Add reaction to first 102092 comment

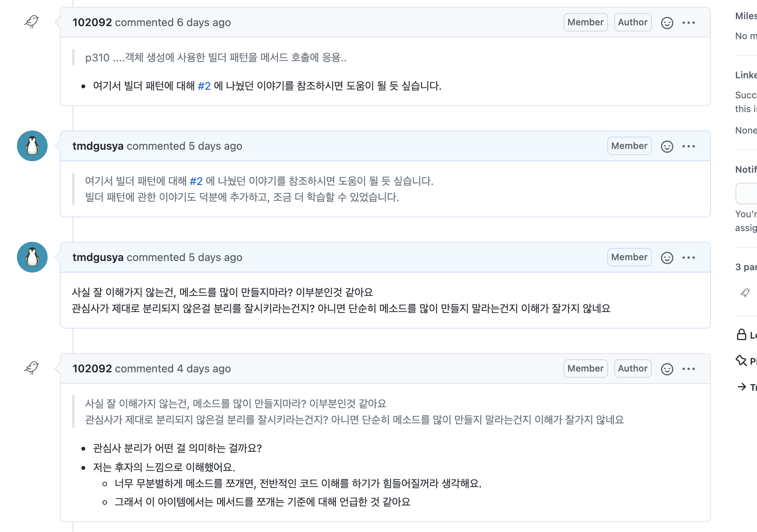tap(667, 23)
